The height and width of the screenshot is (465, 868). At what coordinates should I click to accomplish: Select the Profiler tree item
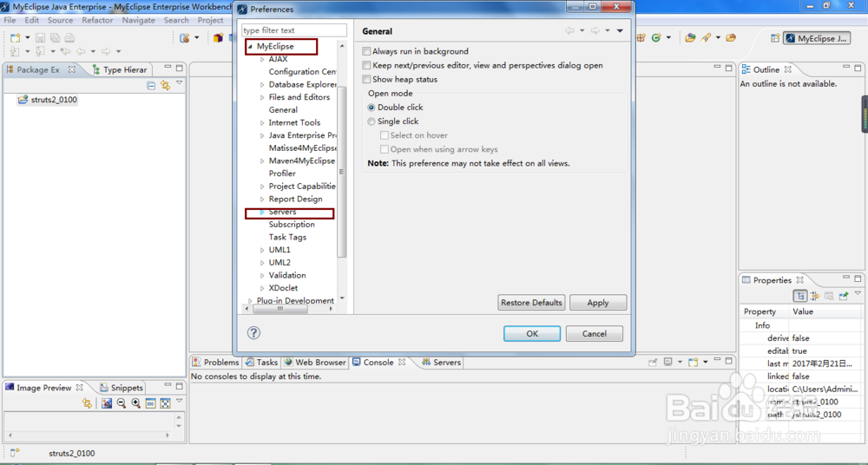click(282, 174)
